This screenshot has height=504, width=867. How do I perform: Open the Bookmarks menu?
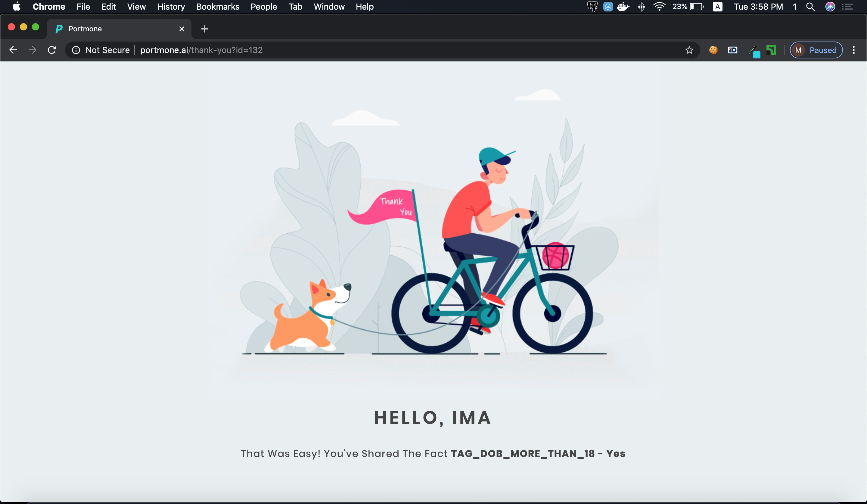click(218, 7)
